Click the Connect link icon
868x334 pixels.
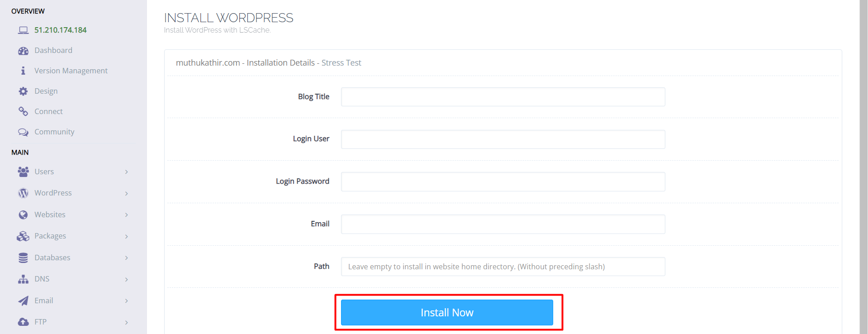(23, 111)
